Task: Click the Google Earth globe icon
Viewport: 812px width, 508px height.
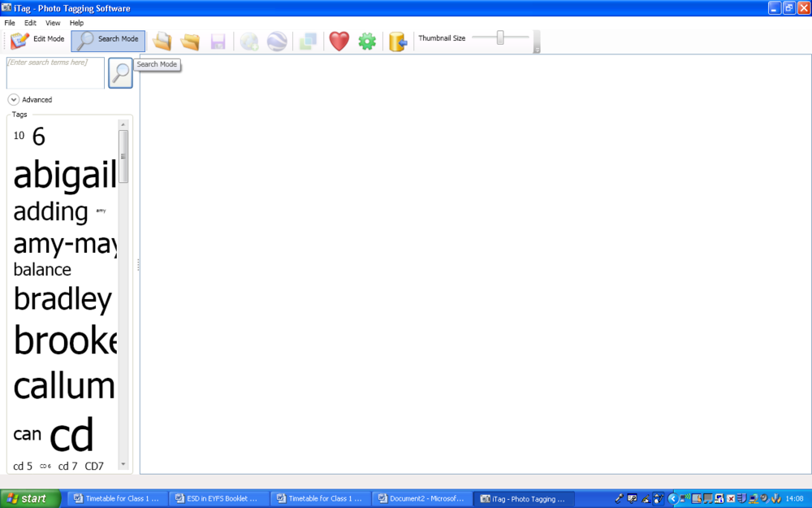Action: [277, 41]
